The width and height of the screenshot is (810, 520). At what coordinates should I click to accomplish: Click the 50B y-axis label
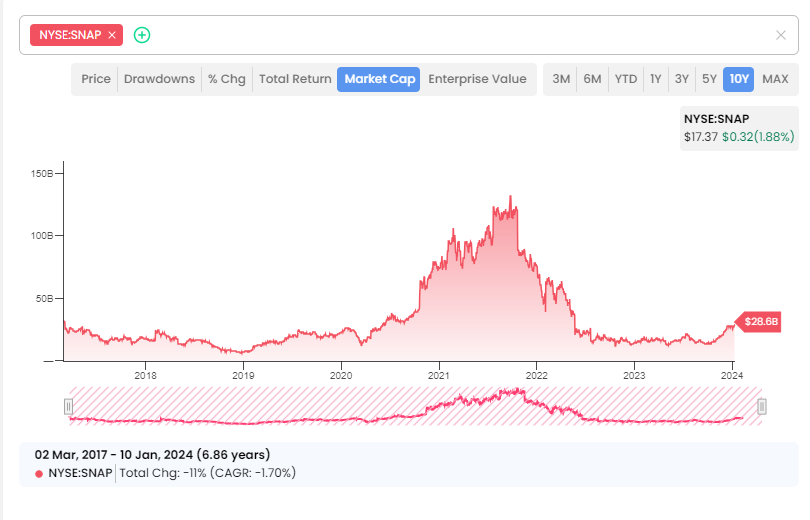coord(44,298)
